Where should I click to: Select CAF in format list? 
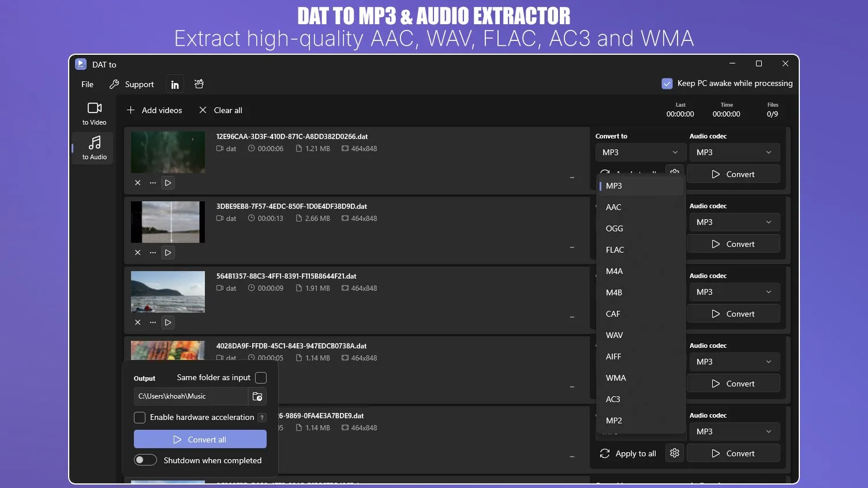[x=641, y=314]
